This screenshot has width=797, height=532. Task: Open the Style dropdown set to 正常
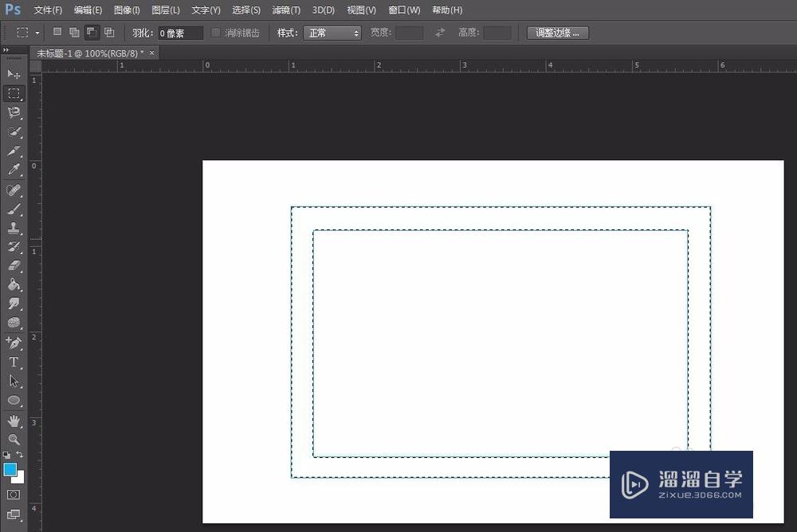(332, 33)
